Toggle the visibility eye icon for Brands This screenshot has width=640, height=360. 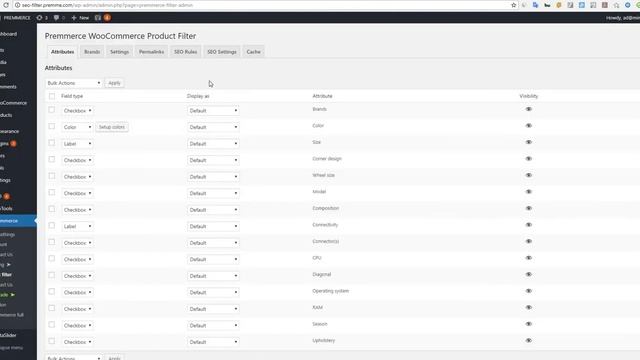click(529, 109)
